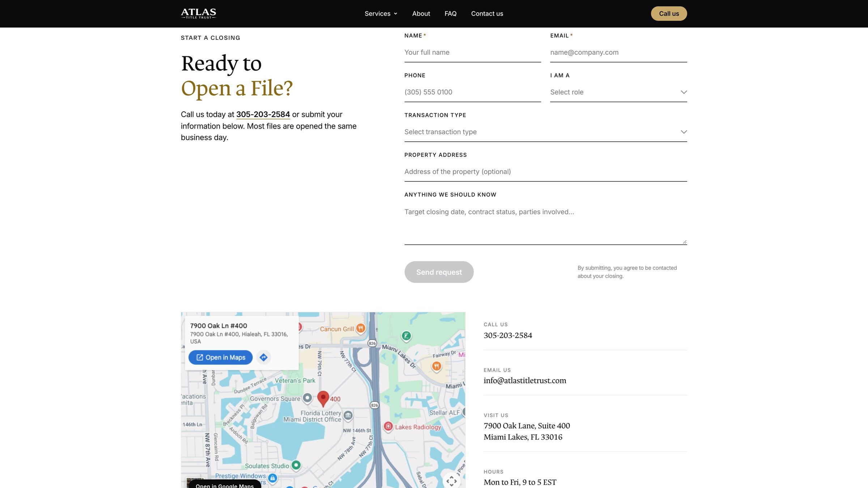Click the Mon to Fri, 9 to 5 EST hours
This screenshot has width=868, height=488.
[520, 482]
